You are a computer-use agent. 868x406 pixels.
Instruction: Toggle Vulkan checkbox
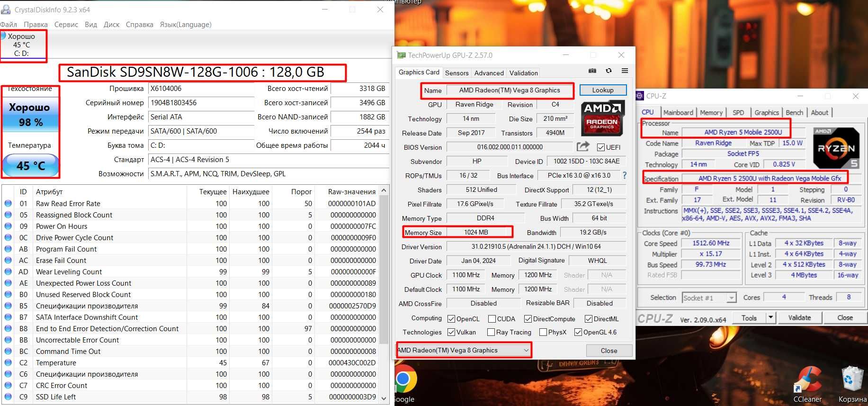tap(451, 332)
